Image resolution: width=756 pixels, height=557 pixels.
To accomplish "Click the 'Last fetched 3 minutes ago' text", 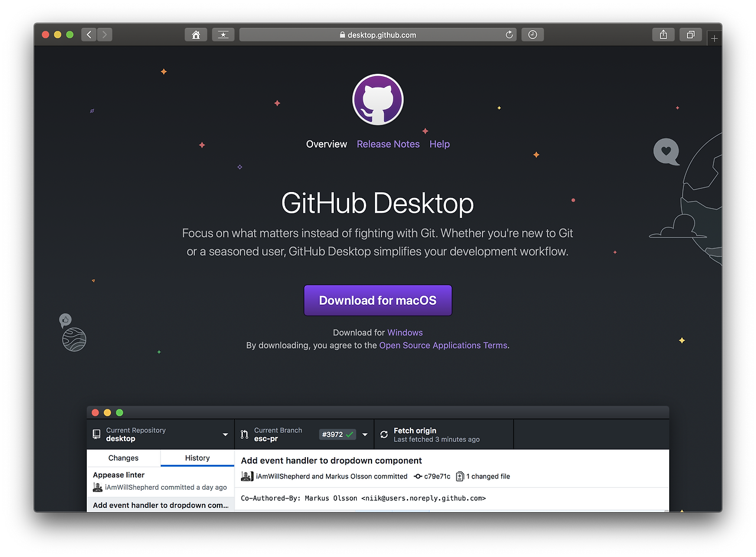I will (436, 439).
